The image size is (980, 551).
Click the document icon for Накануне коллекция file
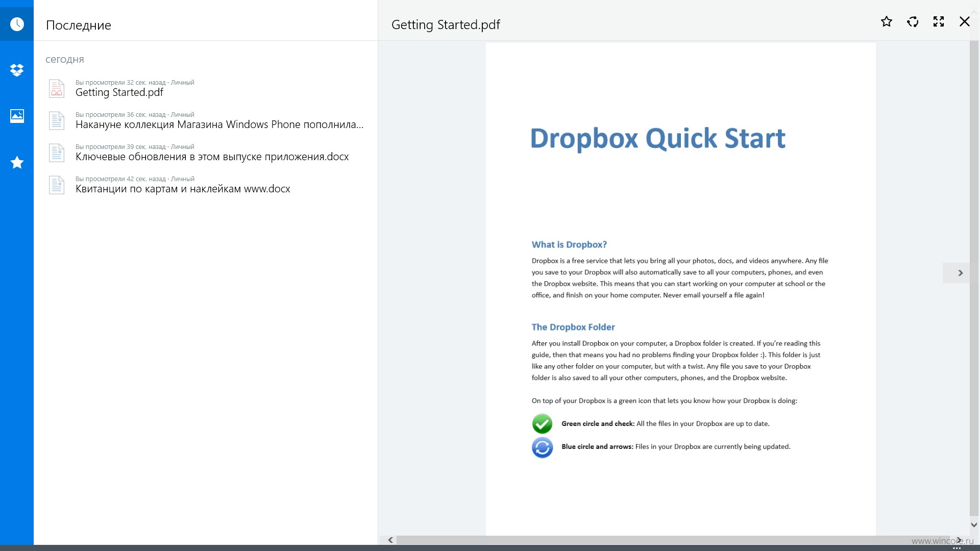[x=57, y=120]
